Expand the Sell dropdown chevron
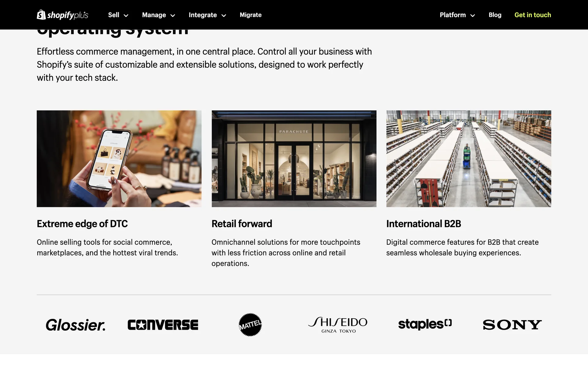This screenshot has height=368, width=588. click(126, 15)
